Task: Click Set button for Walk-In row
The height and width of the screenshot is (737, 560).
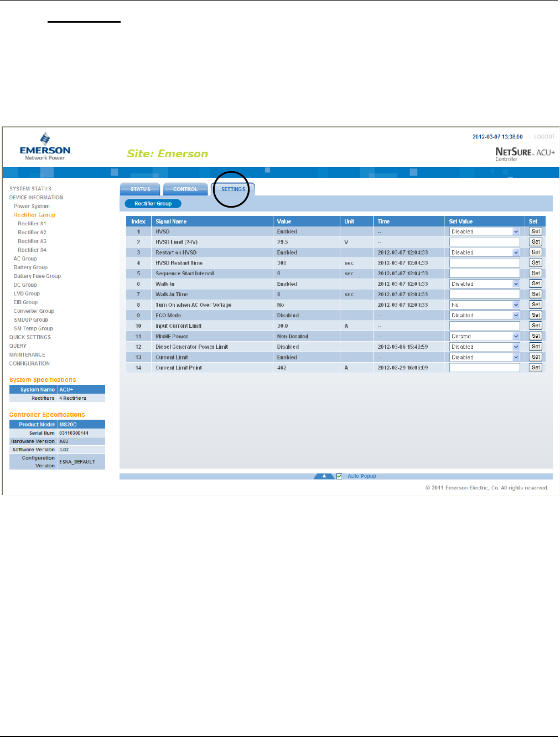Action: 536,284
